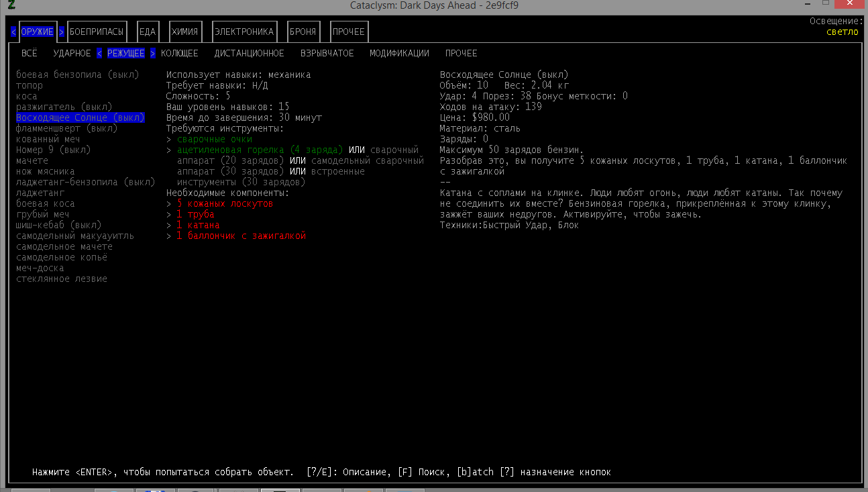Choose the ВЗРЫВЧАТОЕ subcategory
Image resolution: width=868 pixels, height=492 pixels.
coord(327,53)
